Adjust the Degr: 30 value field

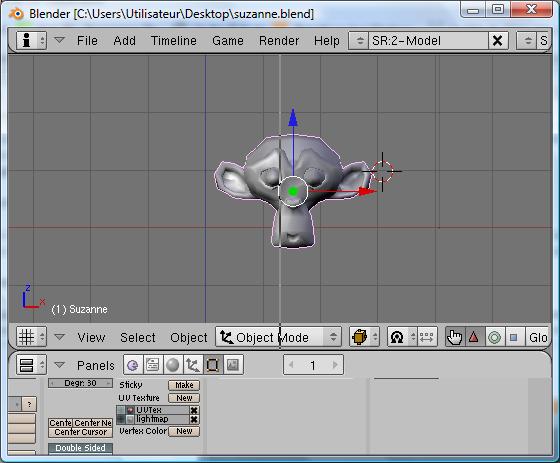pyautogui.click(x=80, y=383)
